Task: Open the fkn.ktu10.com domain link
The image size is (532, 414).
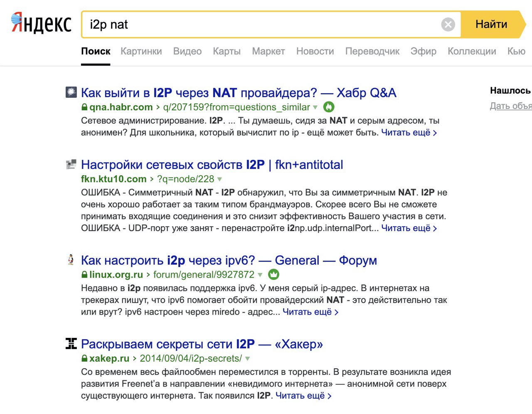Action: 114,179
